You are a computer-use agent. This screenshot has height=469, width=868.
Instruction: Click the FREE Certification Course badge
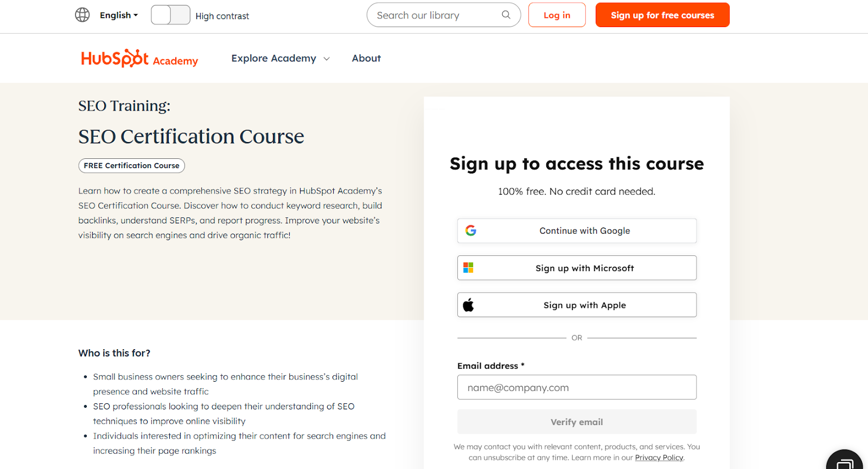point(132,165)
